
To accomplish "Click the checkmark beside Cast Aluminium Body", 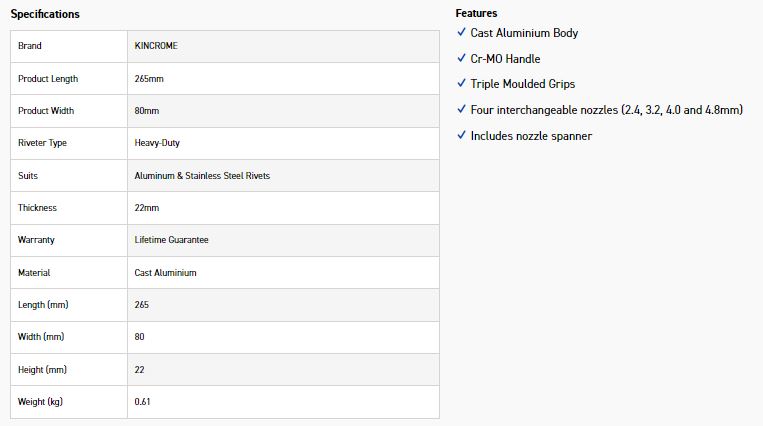I will tap(461, 32).
